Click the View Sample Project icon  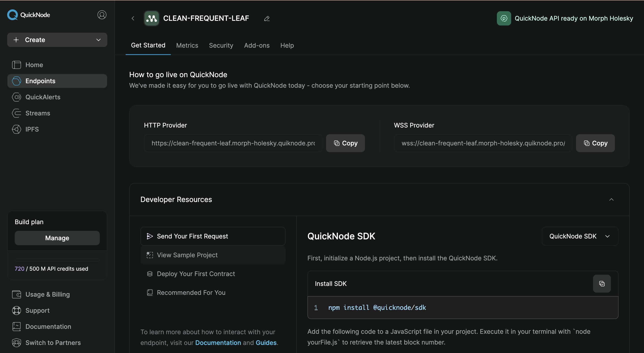pos(150,255)
